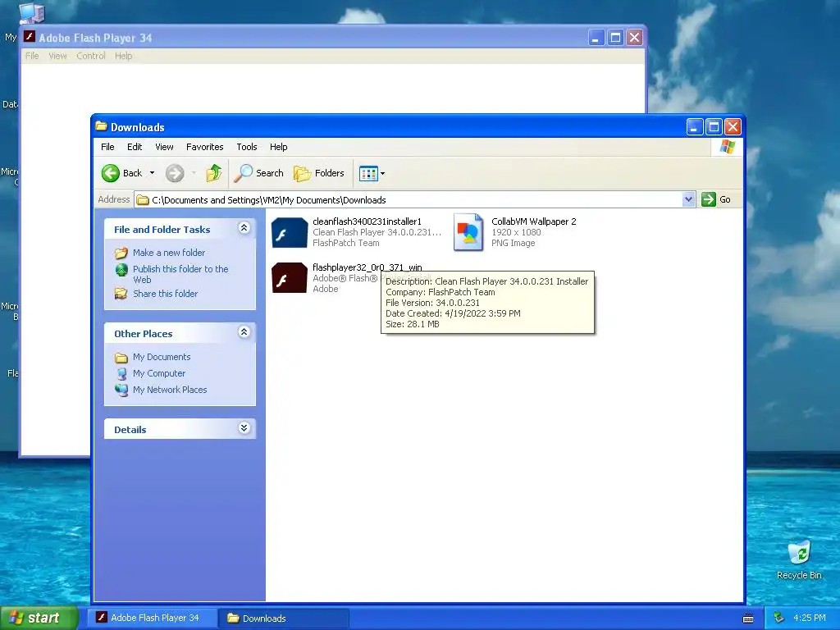This screenshot has width=840, height=630.
Task: Go to My Computer in Other Places
Action: [159, 373]
